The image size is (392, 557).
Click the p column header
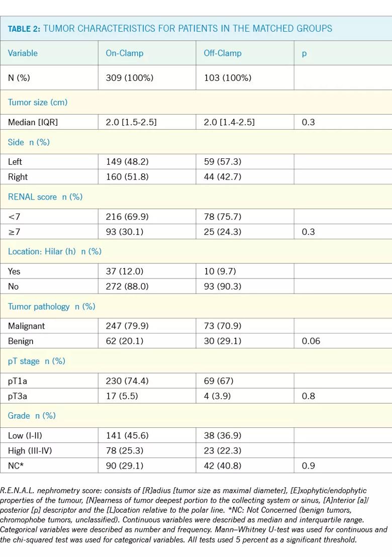click(304, 54)
